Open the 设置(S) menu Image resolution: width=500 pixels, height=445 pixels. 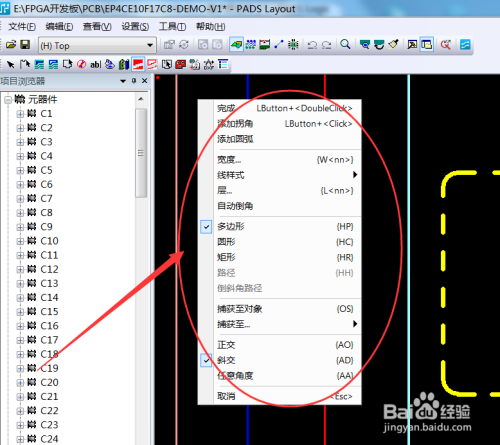coord(135,26)
